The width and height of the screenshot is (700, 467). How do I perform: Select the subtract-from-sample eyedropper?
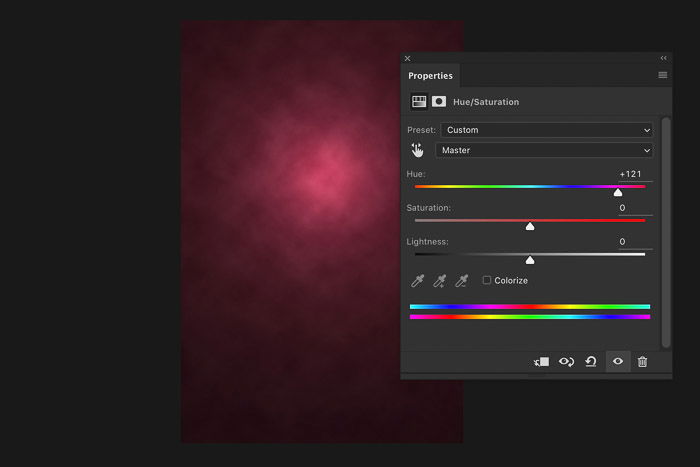tap(461, 281)
